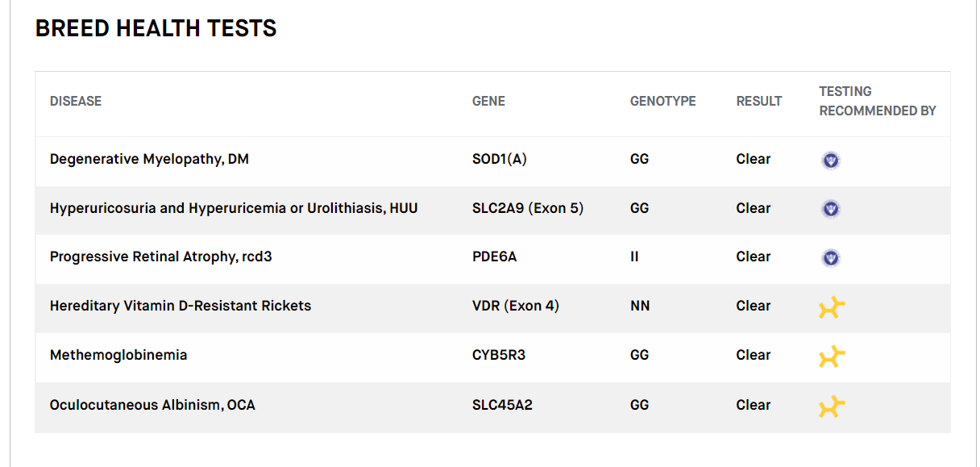Open the Hyperuricosuria and Hyperuricemia HUU entry
The width and height of the screenshot is (980, 467).
point(234,208)
